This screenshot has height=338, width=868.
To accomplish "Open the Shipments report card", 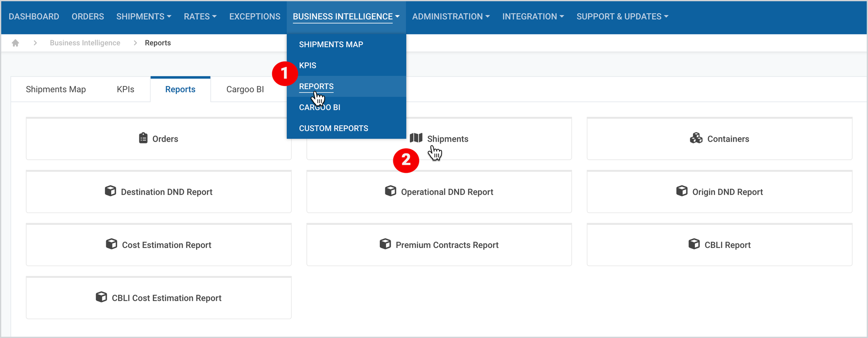I will [439, 138].
